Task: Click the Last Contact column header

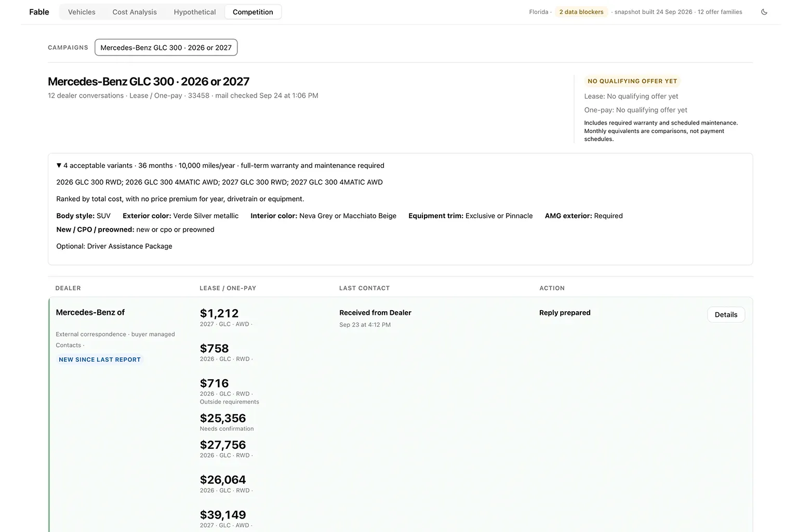Action: click(x=364, y=288)
